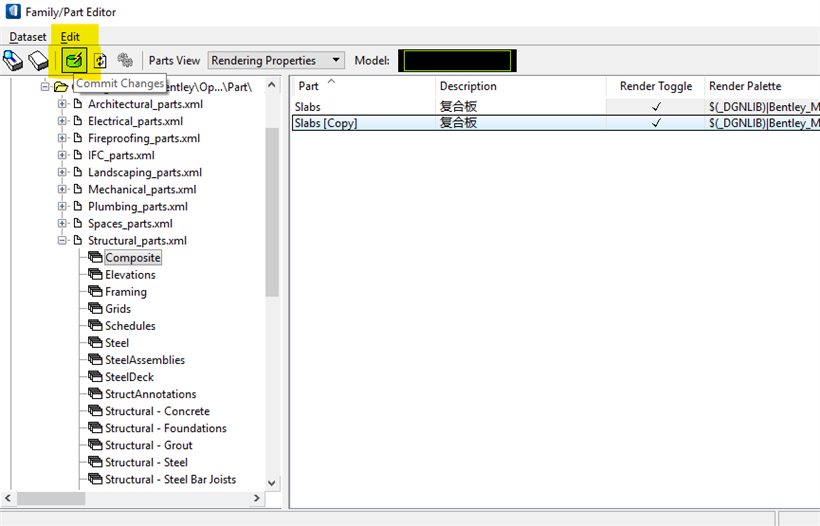Click the IFC_parts.xml file icon
The image size is (820, 526).
pyautogui.click(x=78, y=155)
